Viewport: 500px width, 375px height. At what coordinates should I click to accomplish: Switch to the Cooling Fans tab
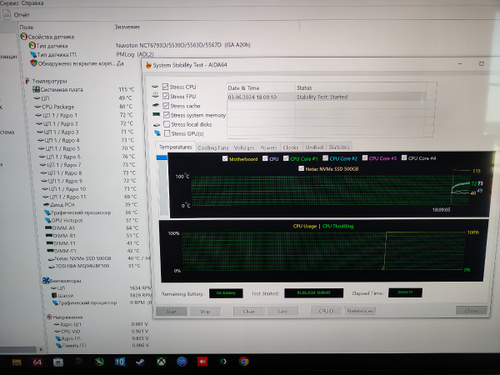pos(213,148)
